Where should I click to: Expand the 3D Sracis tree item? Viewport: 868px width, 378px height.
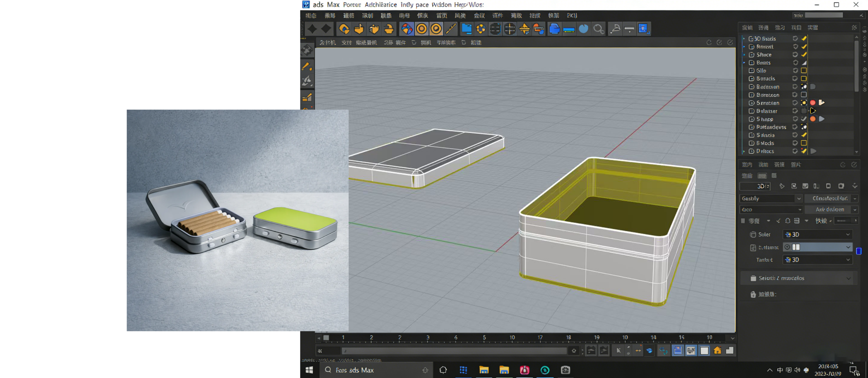(744, 39)
